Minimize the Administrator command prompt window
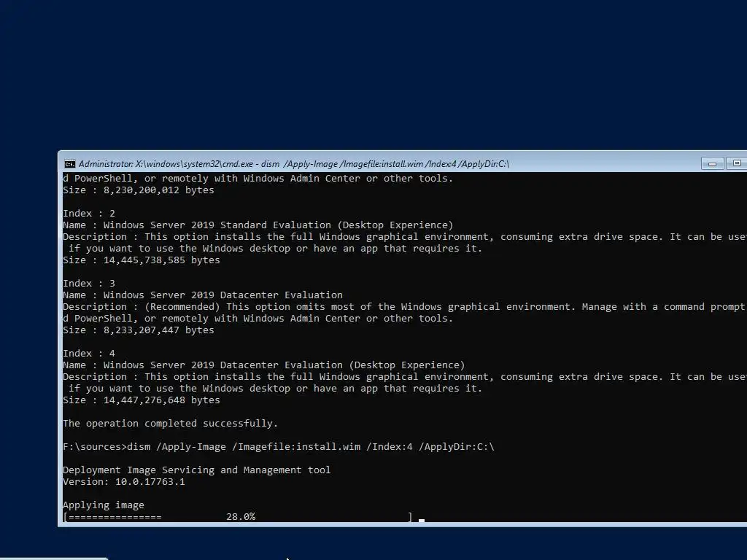This screenshot has width=747, height=560. pyautogui.click(x=712, y=164)
